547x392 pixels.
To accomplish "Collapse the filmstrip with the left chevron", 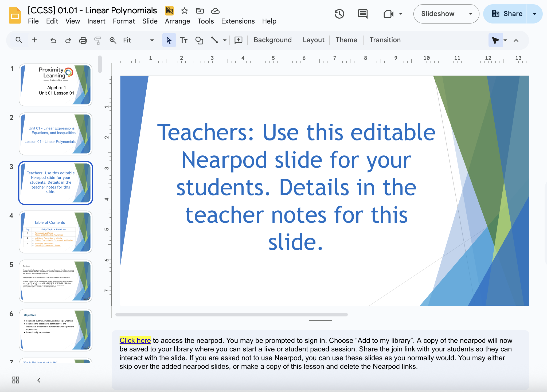I will pos(39,380).
